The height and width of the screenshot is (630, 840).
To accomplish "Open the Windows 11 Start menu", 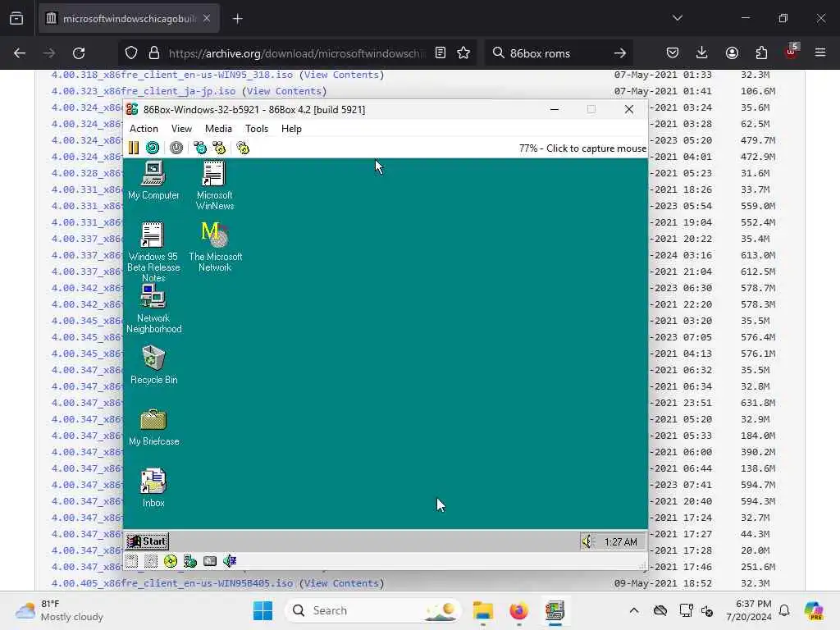I will click(262, 610).
